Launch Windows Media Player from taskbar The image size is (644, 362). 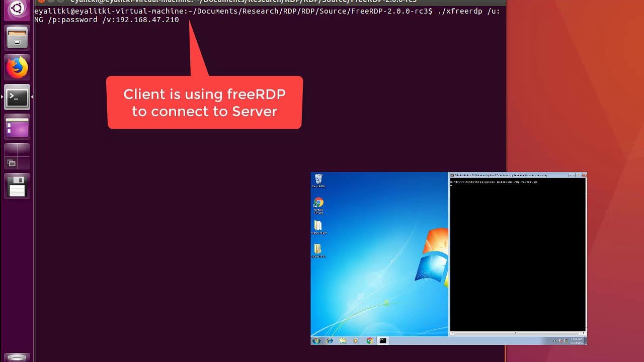(356, 340)
